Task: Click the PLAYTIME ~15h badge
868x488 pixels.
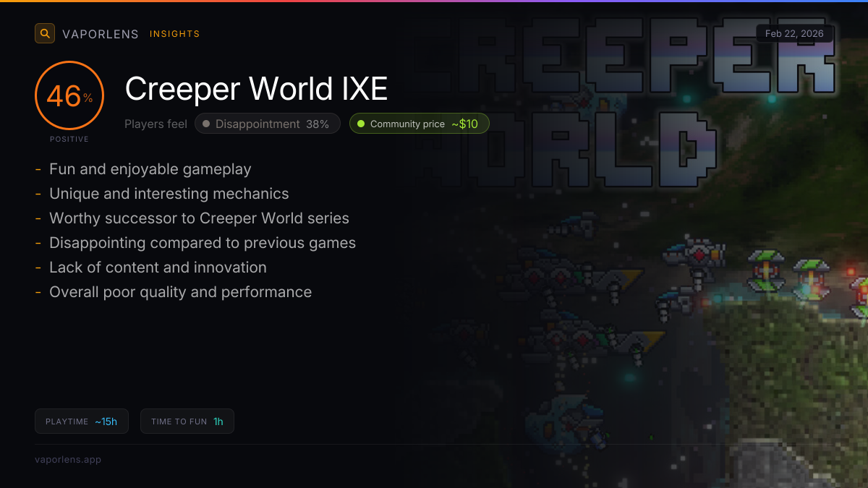Action: (82, 421)
